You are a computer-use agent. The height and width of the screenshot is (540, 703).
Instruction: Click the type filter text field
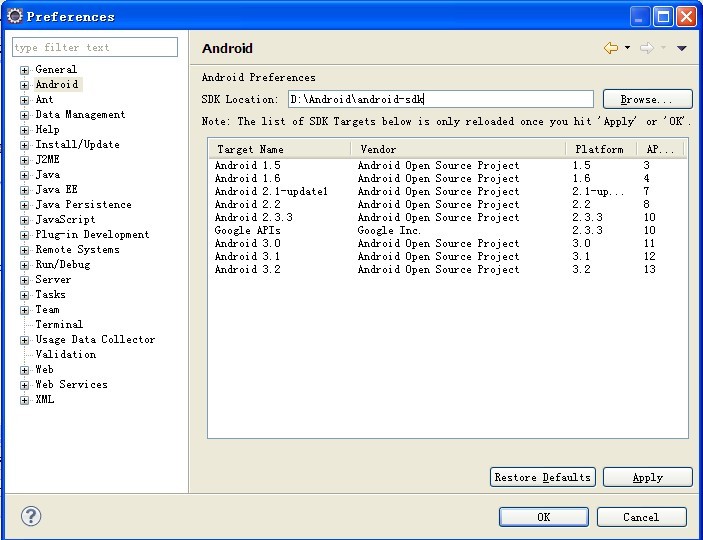coord(95,47)
